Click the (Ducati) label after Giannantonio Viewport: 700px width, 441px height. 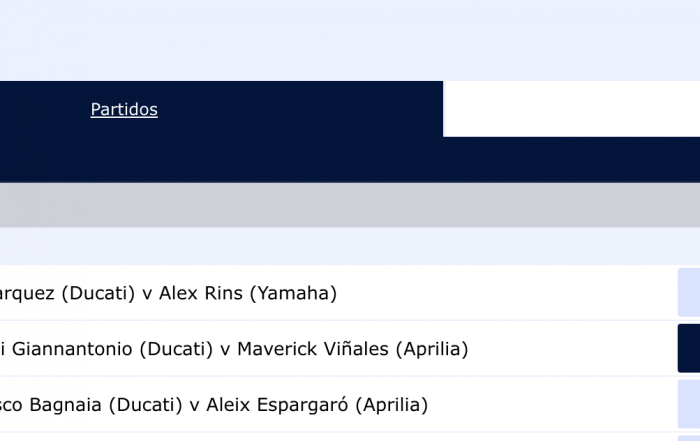click(x=177, y=349)
